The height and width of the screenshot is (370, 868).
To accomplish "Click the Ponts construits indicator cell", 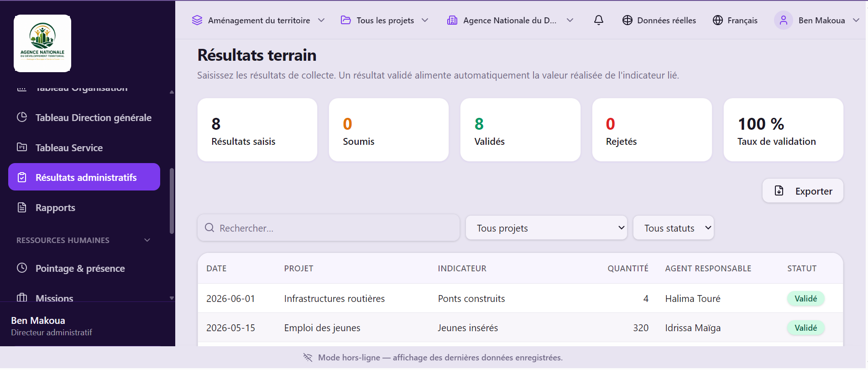I will tap(471, 298).
